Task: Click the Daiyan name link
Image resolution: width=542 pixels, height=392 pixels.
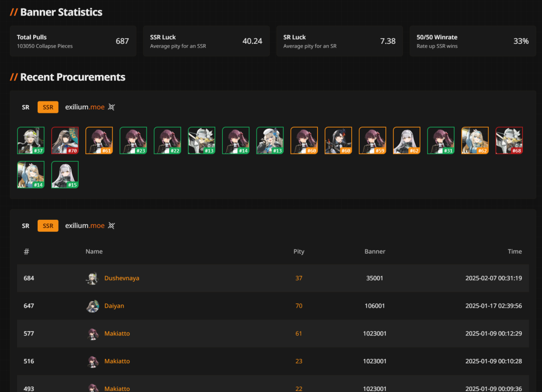Action: tap(114, 306)
